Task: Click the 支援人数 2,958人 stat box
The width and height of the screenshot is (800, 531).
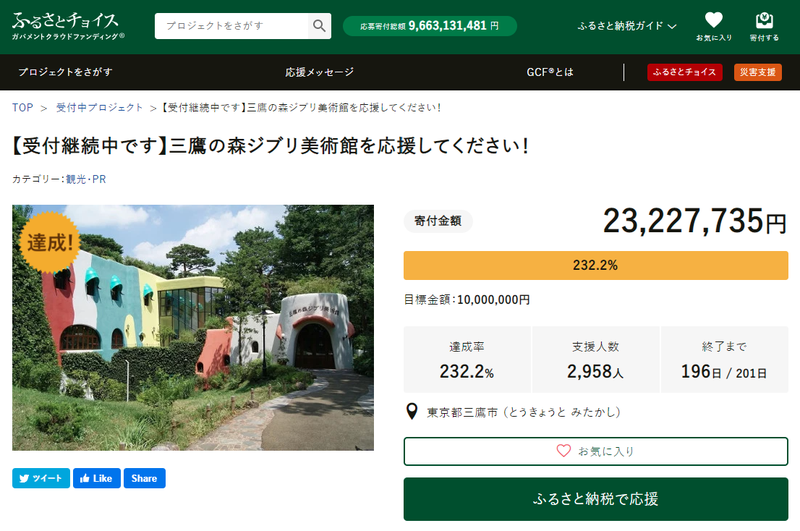Action: pos(595,360)
